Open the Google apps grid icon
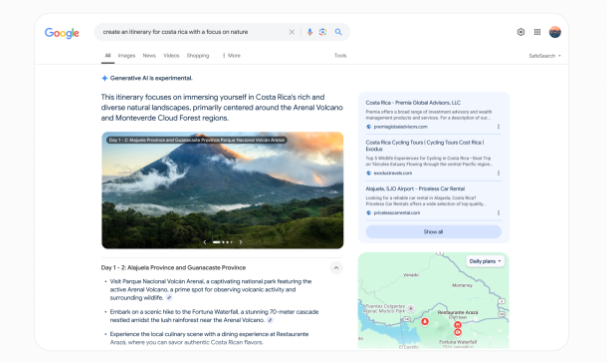 537,32
